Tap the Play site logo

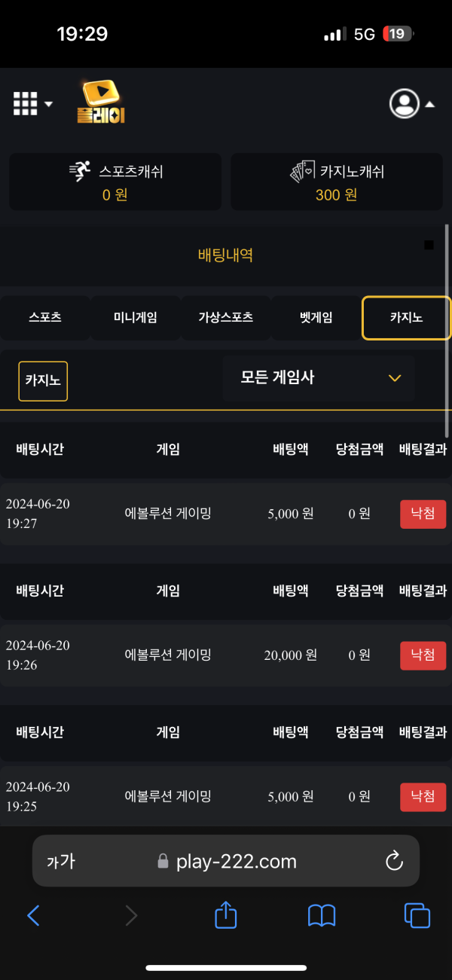100,102
